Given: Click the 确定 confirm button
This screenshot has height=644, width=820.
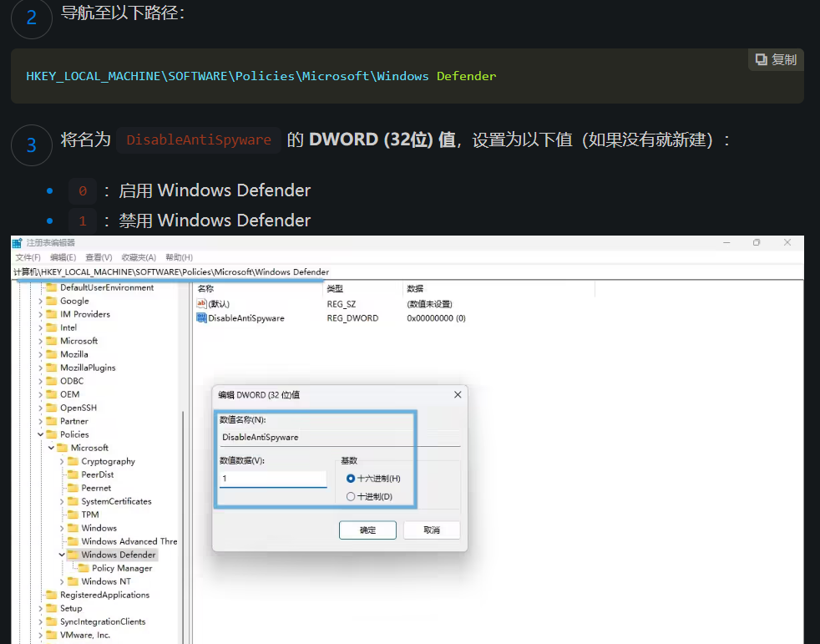Looking at the screenshot, I should pyautogui.click(x=367, y=530).
